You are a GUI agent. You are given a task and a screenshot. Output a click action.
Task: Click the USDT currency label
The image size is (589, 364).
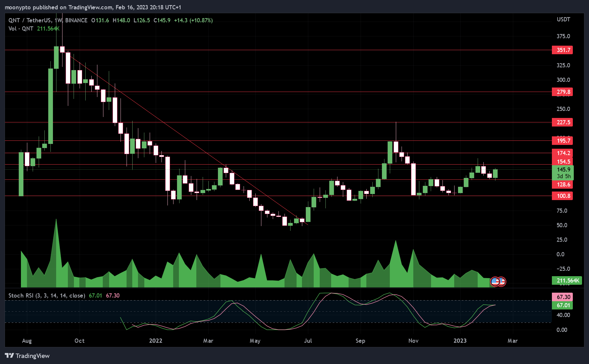(x=563, y=19)
